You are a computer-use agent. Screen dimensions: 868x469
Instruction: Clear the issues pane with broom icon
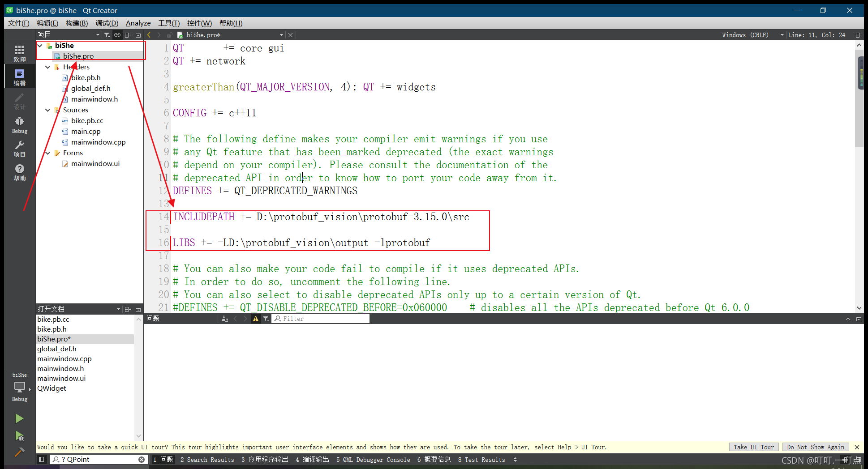225,319
